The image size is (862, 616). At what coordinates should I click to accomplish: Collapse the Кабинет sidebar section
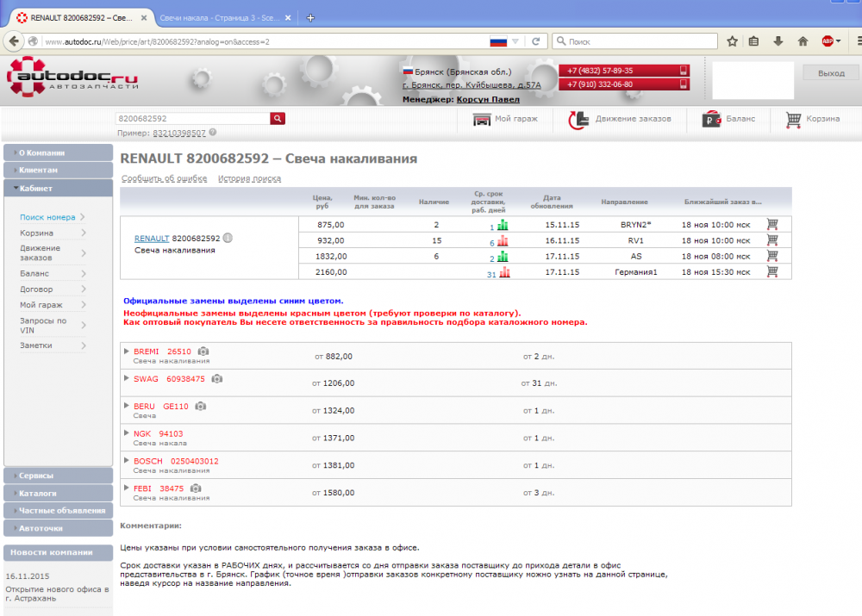[x=59, y=188]
